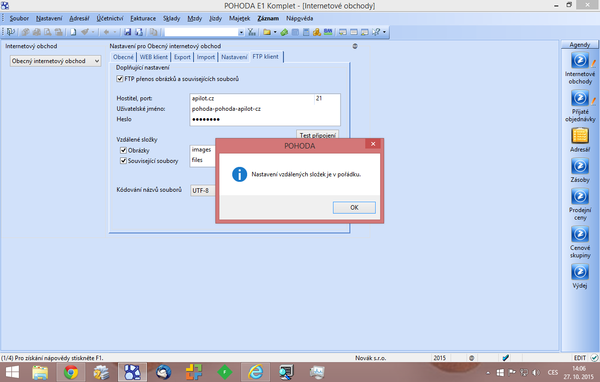600x382 pixels.
Task: Switch to the WEB klient tab
Action: click(153, 57)
